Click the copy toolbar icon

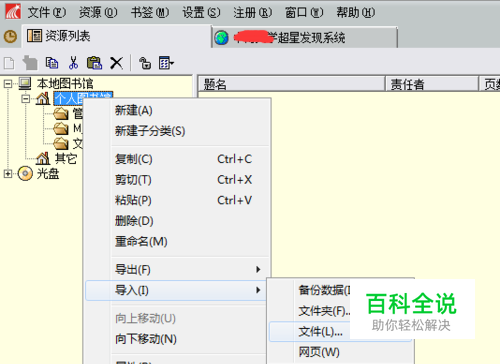click(x=52, y=63)
